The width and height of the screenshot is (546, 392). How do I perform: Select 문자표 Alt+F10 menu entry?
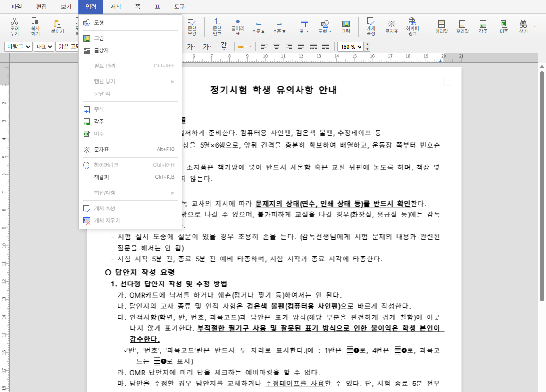coord(130,150)
